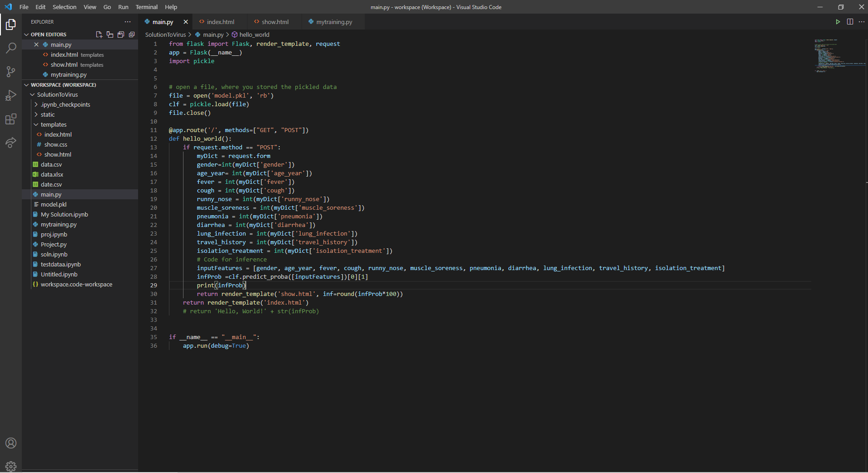Viewport: 868px width, 473px height.
Task: Close the main.py editor tab
Action: point(185,22)
